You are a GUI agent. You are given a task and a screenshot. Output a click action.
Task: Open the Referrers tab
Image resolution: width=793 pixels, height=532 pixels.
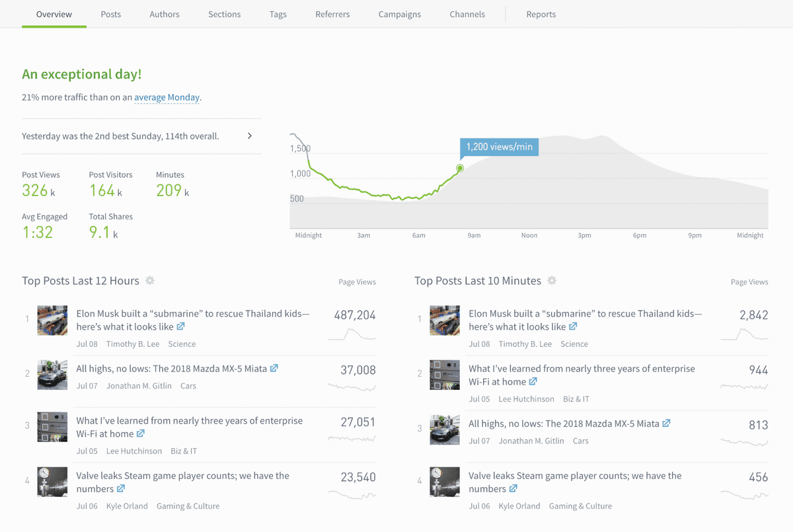(x=332, y=14)
